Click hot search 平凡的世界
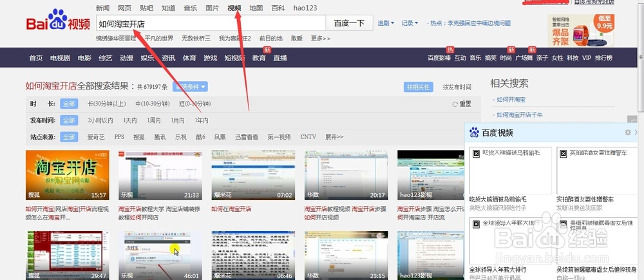This screenshot has height=280, width=644. tap(159, 38)
